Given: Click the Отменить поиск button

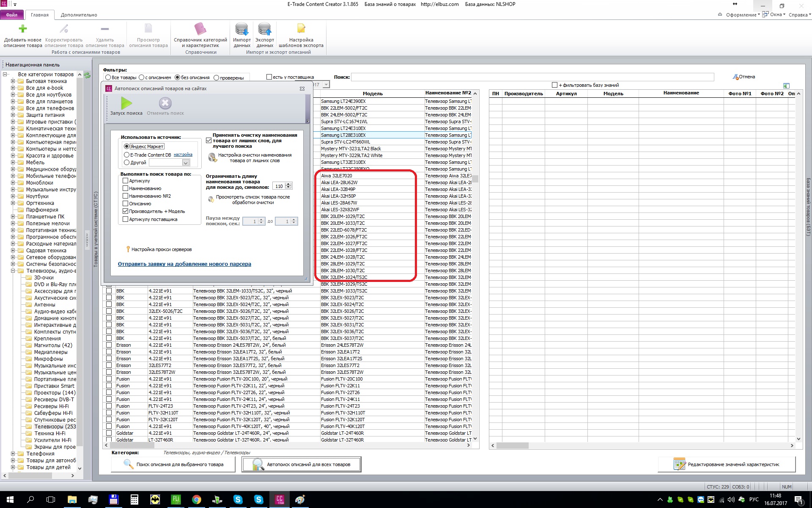Looking at the screenshot, I should (165, 106).
